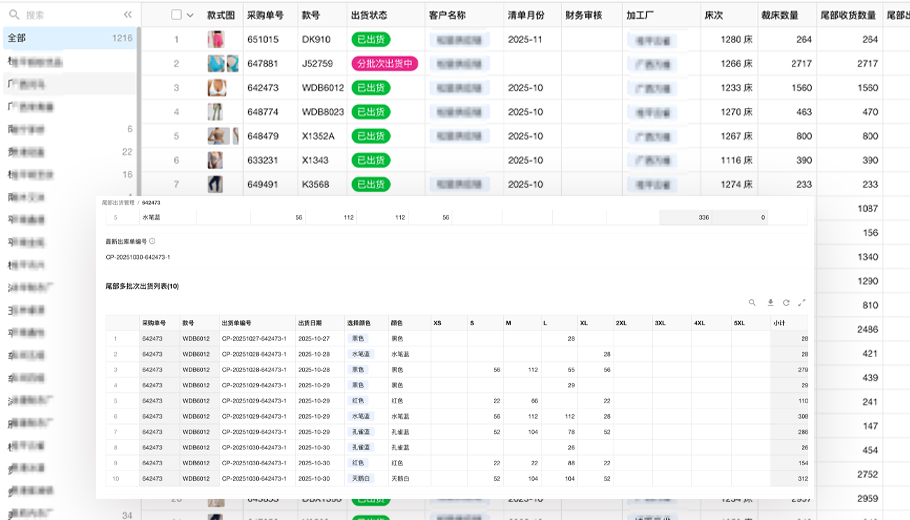Toggle the select-all checkbox in table header

pyautogui.click(x=177, y=15)
